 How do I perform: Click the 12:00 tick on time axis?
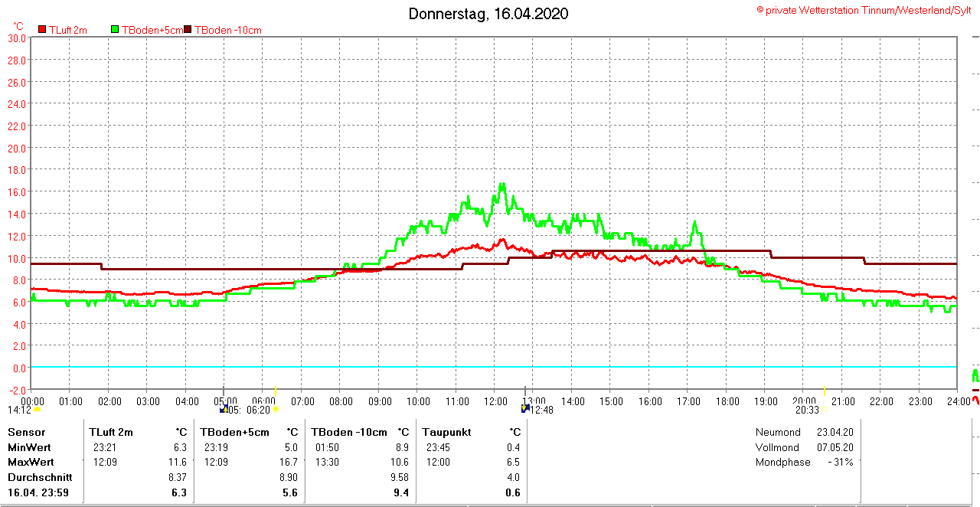coord(495,401)
